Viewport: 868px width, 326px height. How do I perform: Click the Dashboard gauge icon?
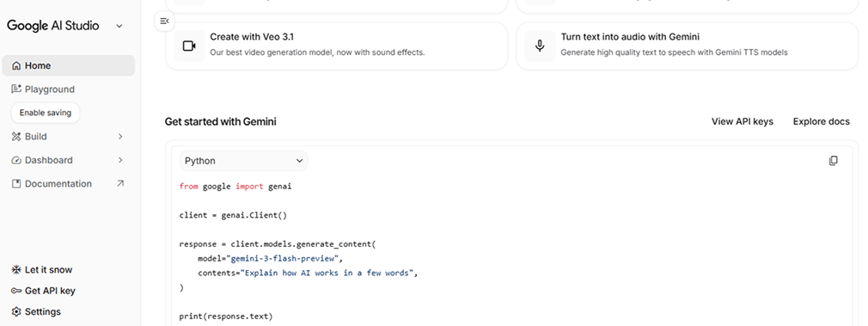point(16,160)
